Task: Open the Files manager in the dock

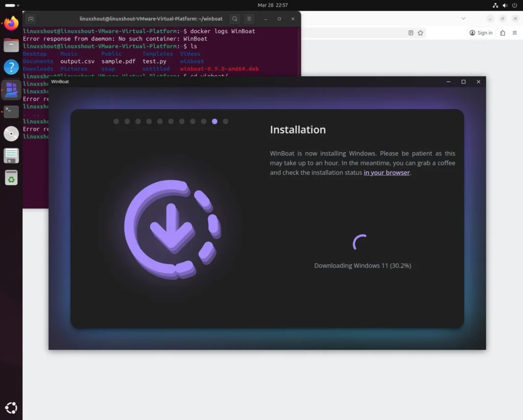Action: click(11, 45)
